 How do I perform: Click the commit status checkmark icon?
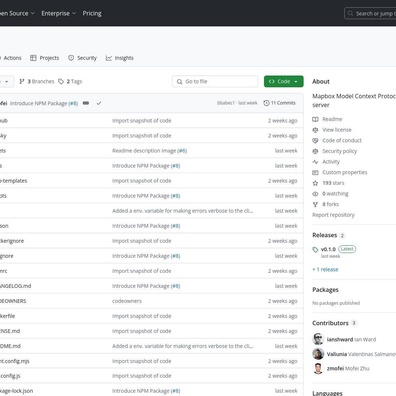click(99, 103)
